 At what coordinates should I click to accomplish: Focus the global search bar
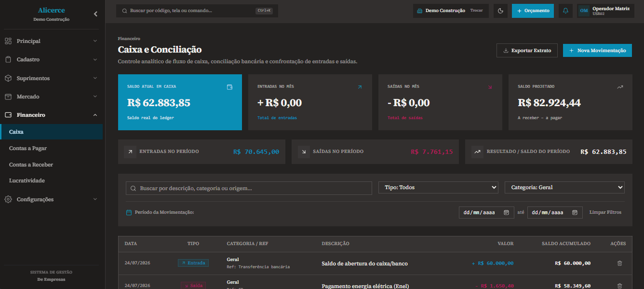[197, 11]
